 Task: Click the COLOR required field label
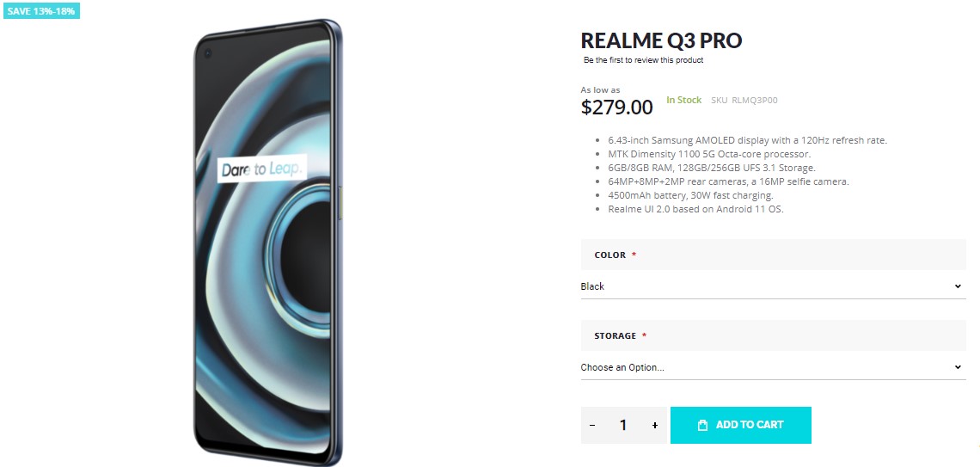click(x=609, y=255)
